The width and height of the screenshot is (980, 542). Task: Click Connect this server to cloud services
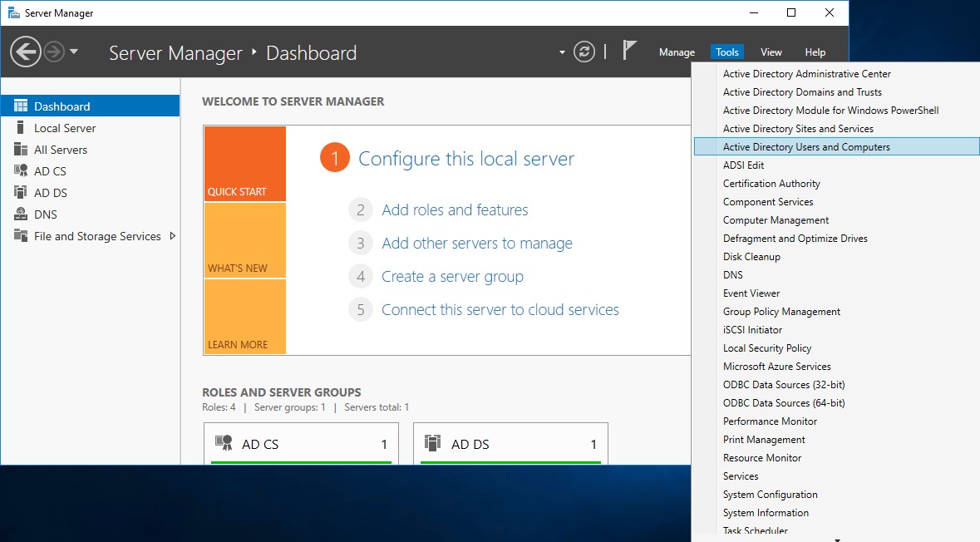500,309
